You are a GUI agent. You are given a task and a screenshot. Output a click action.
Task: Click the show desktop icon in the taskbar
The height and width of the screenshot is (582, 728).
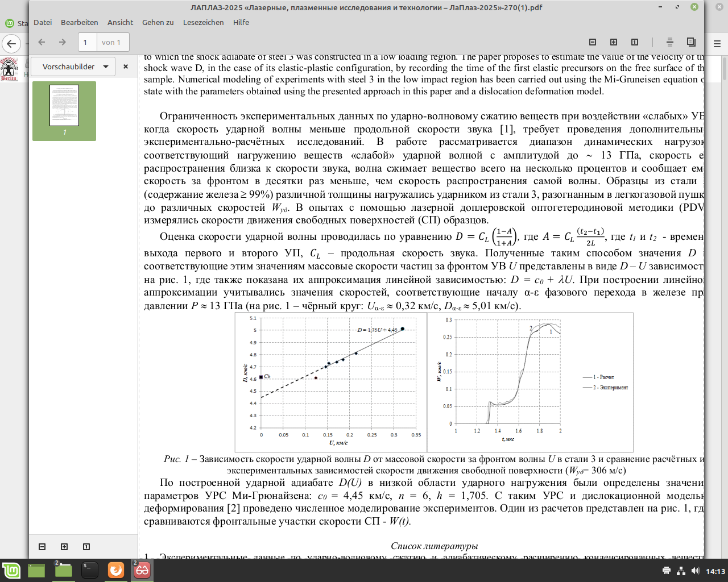[36, 570]
